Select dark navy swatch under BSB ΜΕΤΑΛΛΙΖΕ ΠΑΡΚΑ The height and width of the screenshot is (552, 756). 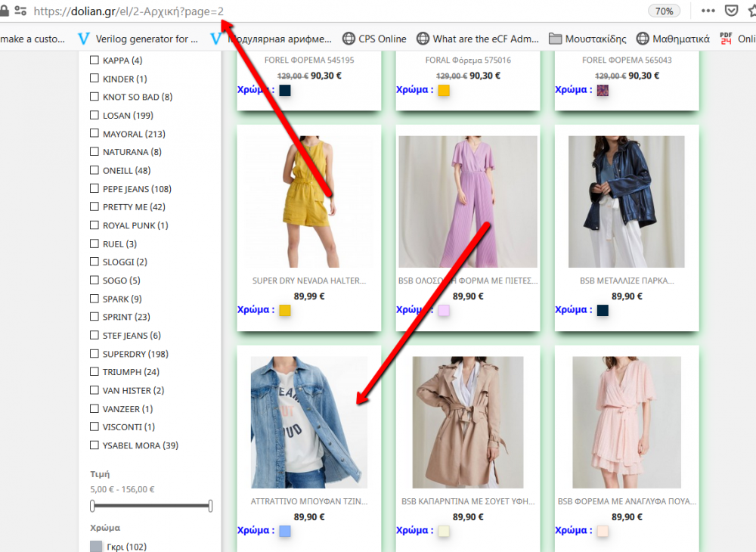pos(603,310)
